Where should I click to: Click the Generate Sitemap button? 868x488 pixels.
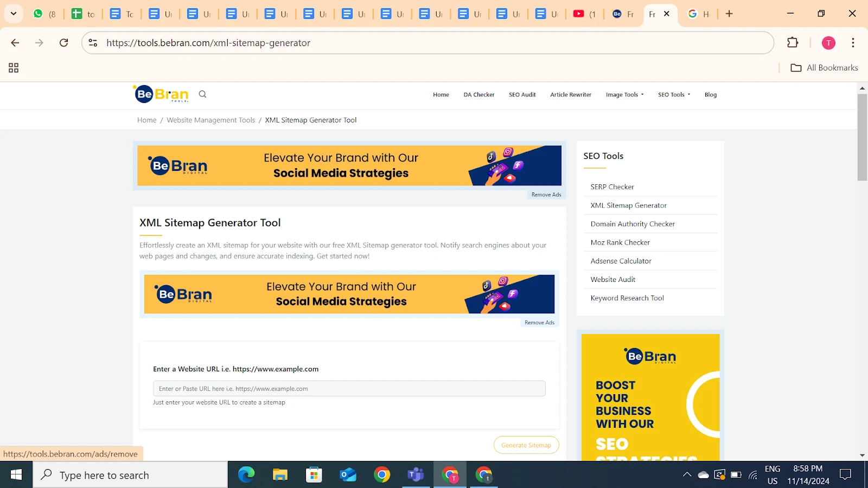(526, 445)
